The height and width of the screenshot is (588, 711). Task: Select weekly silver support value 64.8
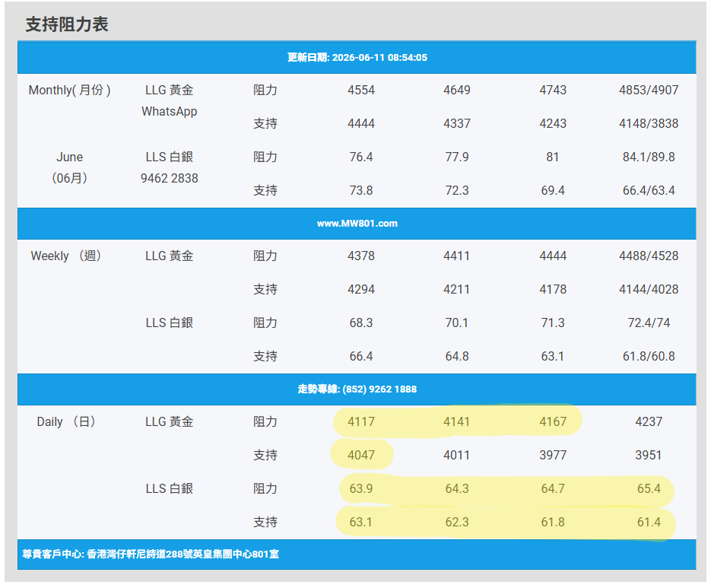pos(456,357)
